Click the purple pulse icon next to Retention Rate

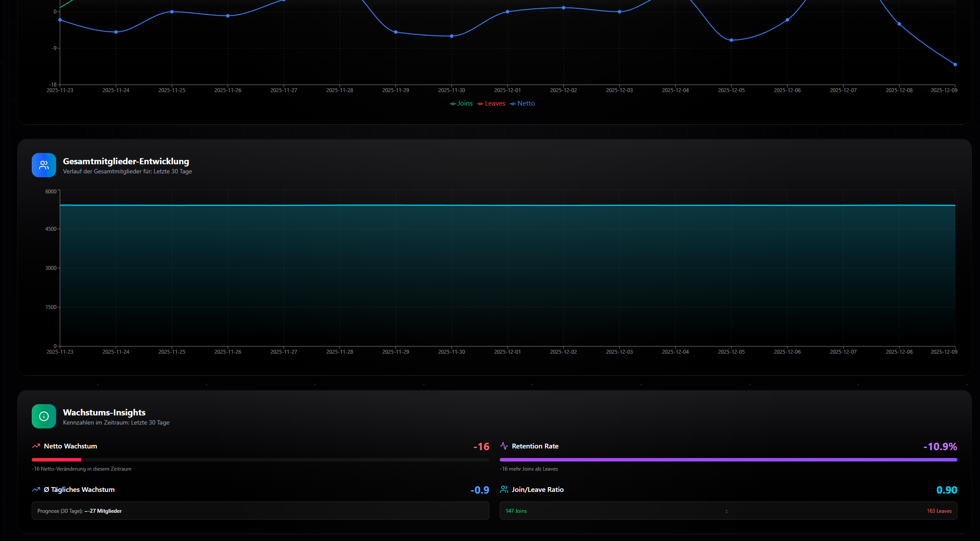point(504,446)
